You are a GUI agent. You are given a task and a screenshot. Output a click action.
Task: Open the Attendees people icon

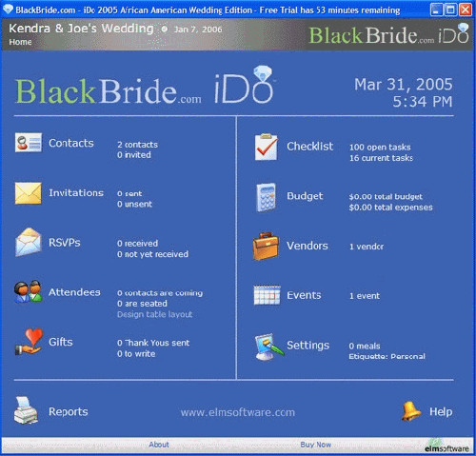[29, 291]
